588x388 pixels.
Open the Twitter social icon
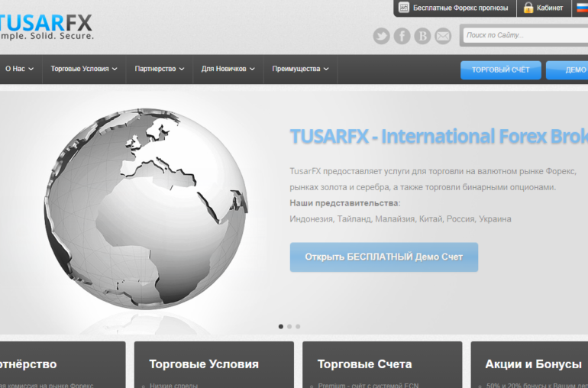pos(381,36)
